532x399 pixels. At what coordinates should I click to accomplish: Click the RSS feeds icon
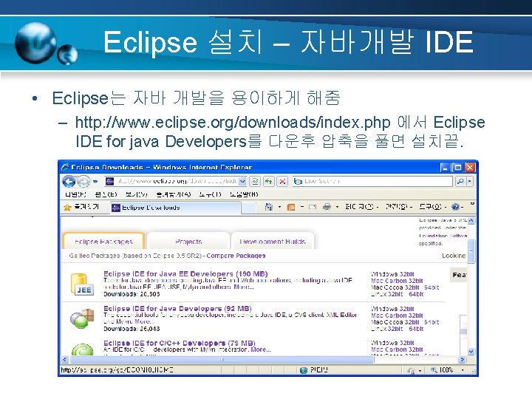coord(291,207)
